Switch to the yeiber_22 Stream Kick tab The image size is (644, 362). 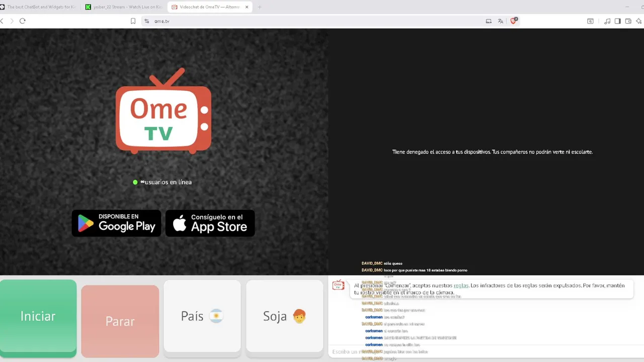coord(124,7)
